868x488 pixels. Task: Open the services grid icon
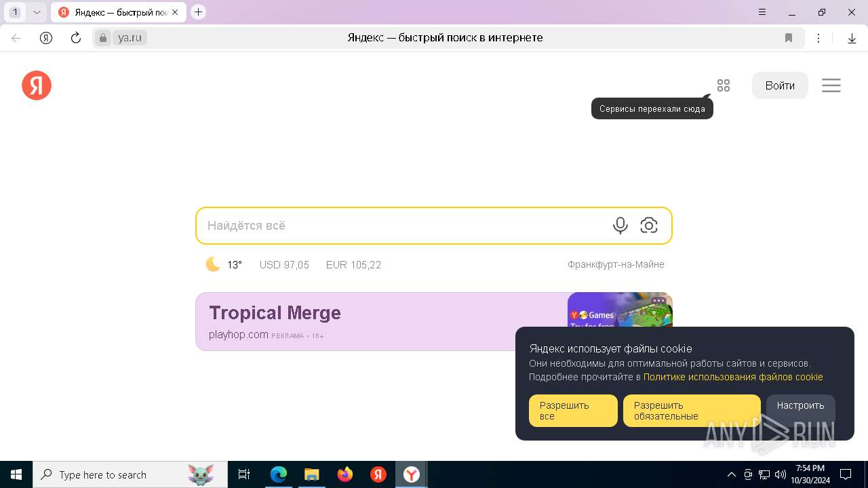[724, 85]
